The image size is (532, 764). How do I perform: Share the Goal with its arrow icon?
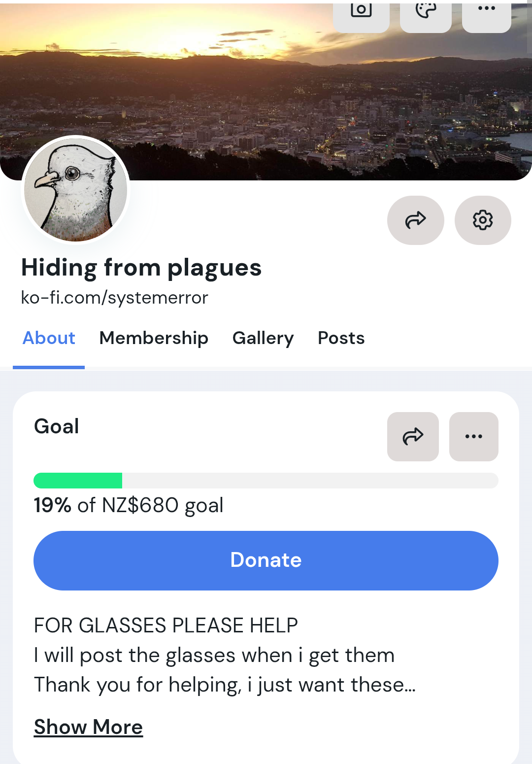pos(413,436)
